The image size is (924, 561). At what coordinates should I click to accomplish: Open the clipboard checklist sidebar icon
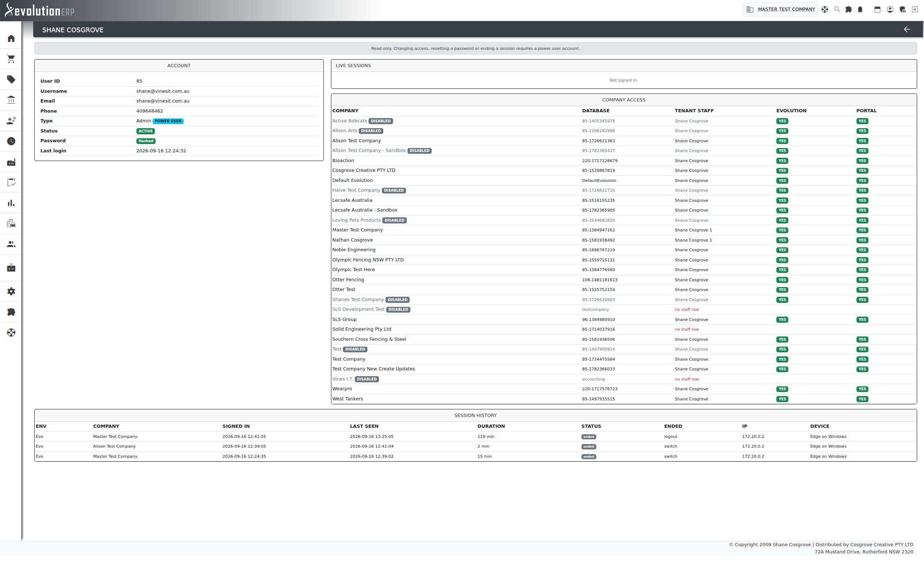point(11,182)
